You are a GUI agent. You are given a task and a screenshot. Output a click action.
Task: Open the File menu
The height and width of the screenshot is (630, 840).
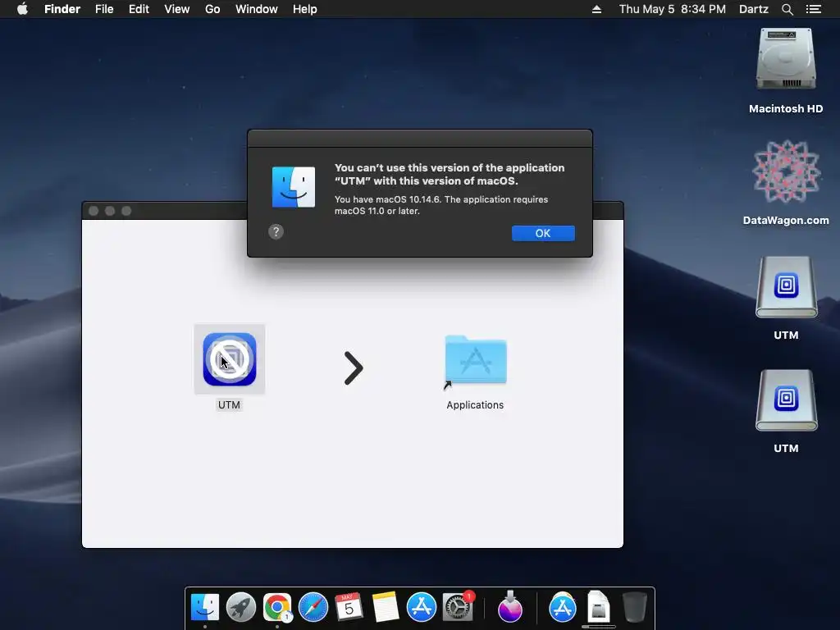104,9
